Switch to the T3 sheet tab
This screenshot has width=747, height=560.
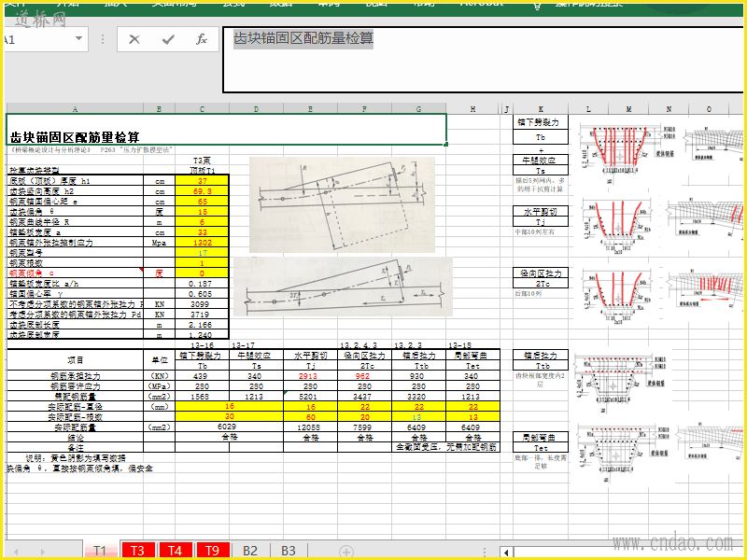[137, 551]
